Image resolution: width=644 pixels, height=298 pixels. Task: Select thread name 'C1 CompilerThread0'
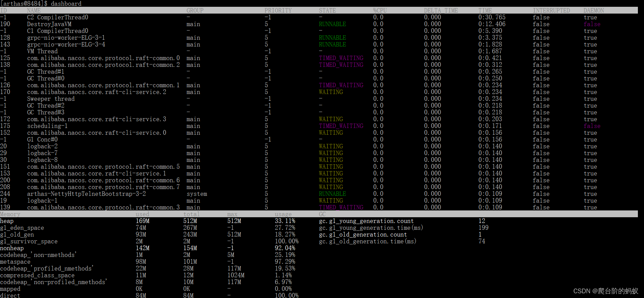[58, 31]
